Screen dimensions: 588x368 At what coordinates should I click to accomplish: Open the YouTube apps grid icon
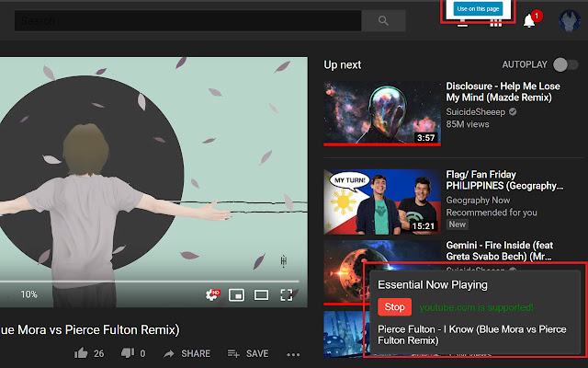[x=496, y=23]
